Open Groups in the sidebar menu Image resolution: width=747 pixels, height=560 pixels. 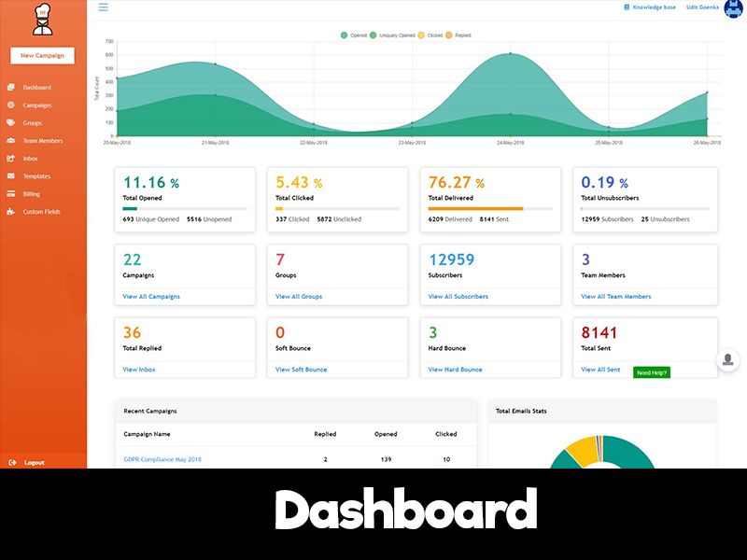(x=33, y=123)
